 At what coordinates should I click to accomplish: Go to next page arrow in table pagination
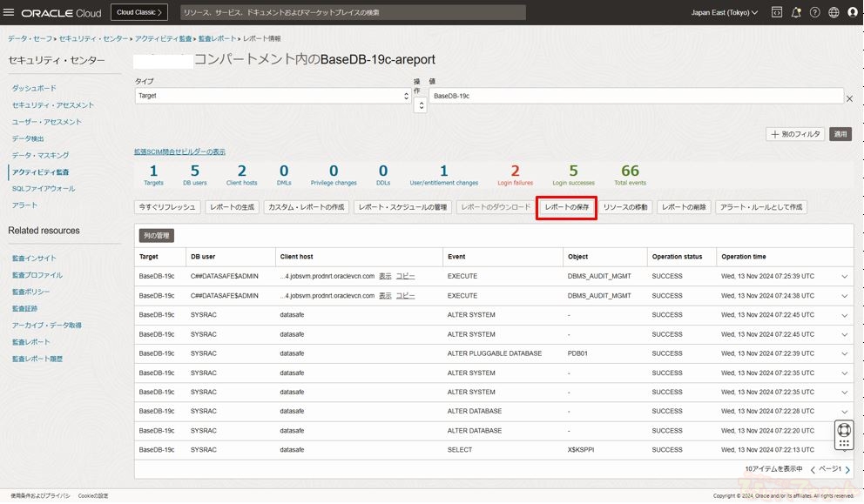click(847, 470)
